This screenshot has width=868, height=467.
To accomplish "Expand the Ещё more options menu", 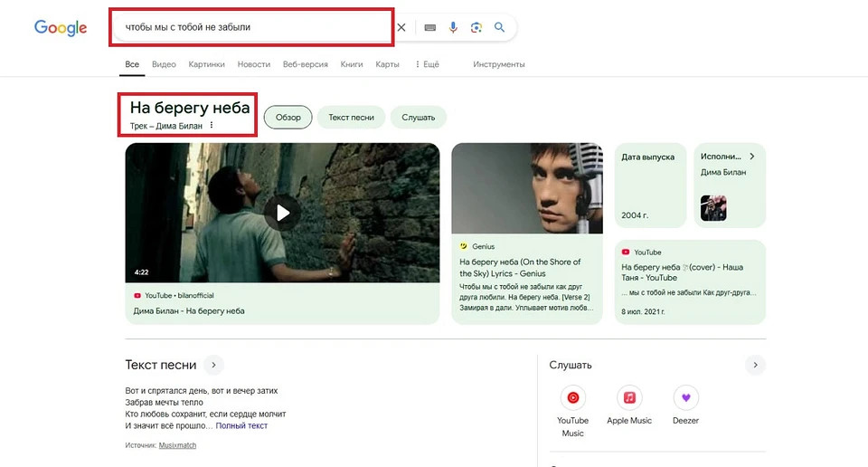I will [427, 64].
